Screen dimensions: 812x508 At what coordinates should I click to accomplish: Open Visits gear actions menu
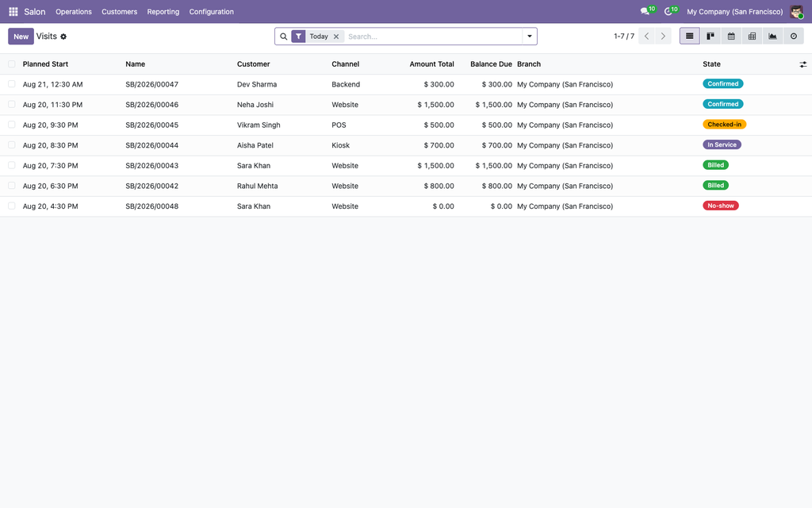coord(63,37)
